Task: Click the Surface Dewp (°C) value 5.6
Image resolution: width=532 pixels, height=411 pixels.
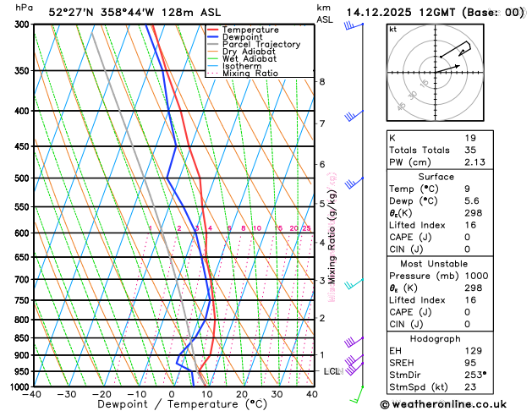Action: (472, 200)
